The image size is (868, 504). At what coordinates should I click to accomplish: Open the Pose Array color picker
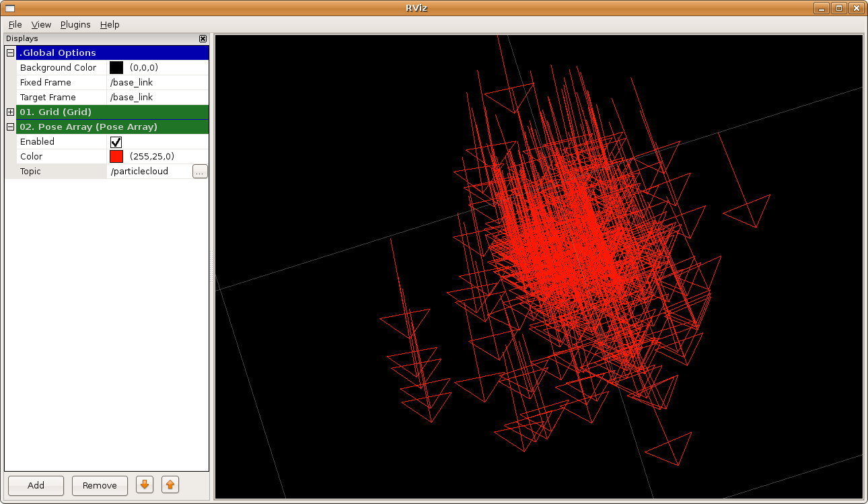click(116, 156)
